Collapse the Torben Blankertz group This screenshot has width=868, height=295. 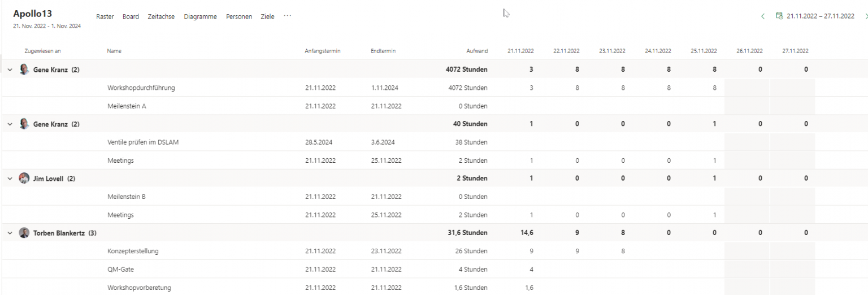pyautogui.click(x=10, y=233)
